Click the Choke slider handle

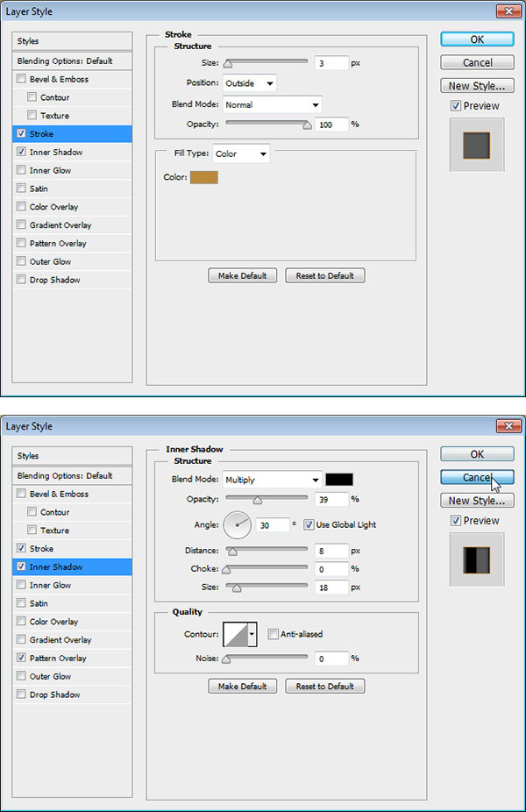tap(226, 570)
